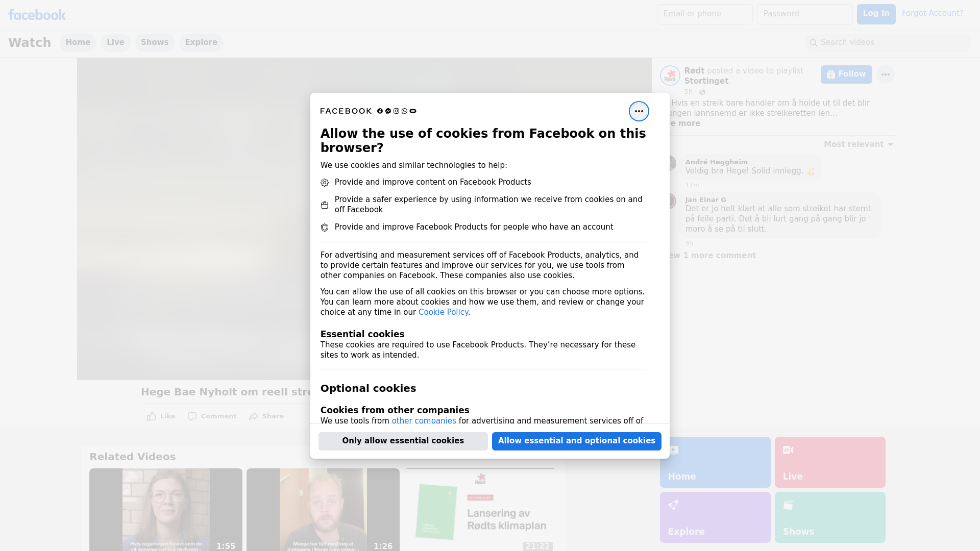Expand the post with See more

[x=685, y=123]
